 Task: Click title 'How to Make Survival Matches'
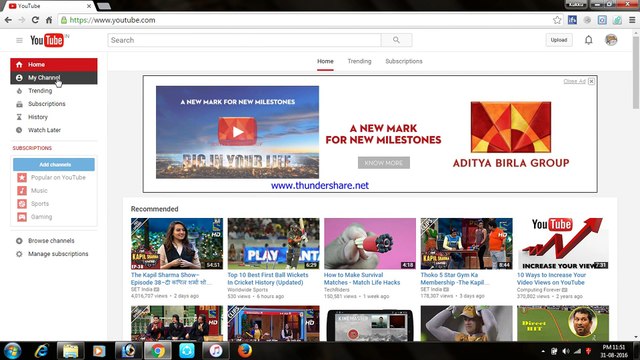point(362,279)
